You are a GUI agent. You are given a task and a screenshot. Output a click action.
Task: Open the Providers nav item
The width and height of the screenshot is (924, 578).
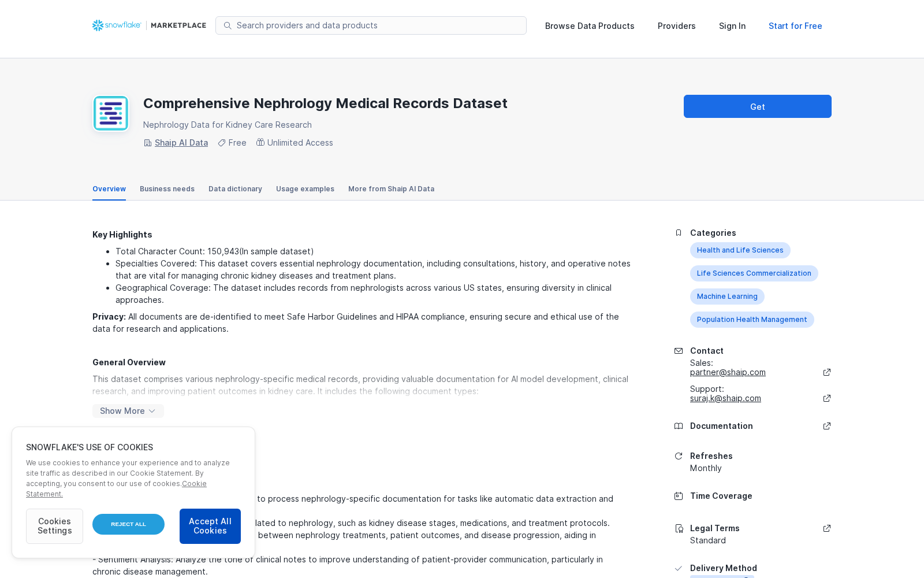pyautogui.click(x=677, y=26)
